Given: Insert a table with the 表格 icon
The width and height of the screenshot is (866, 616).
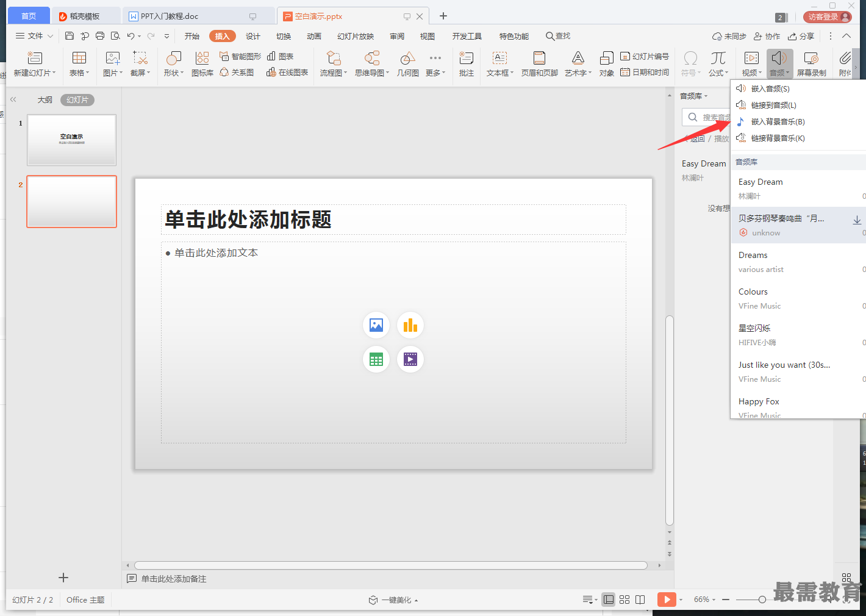Looking at the screenshot, I should click(79, 58).
